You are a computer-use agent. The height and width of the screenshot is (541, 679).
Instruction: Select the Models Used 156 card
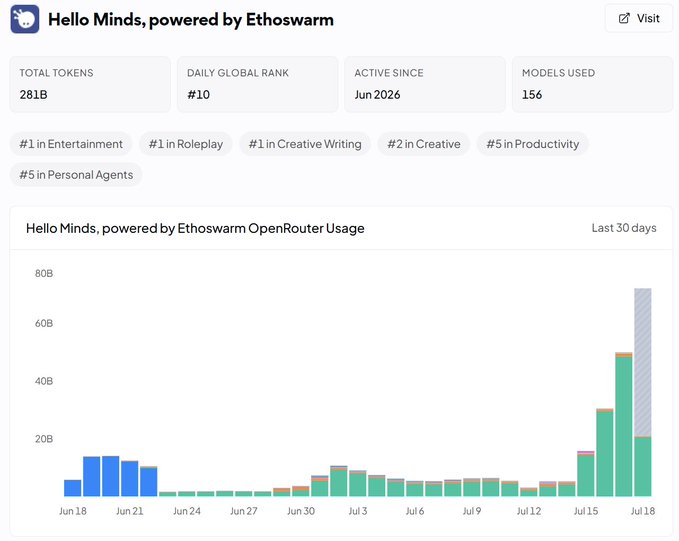(592, 84)
